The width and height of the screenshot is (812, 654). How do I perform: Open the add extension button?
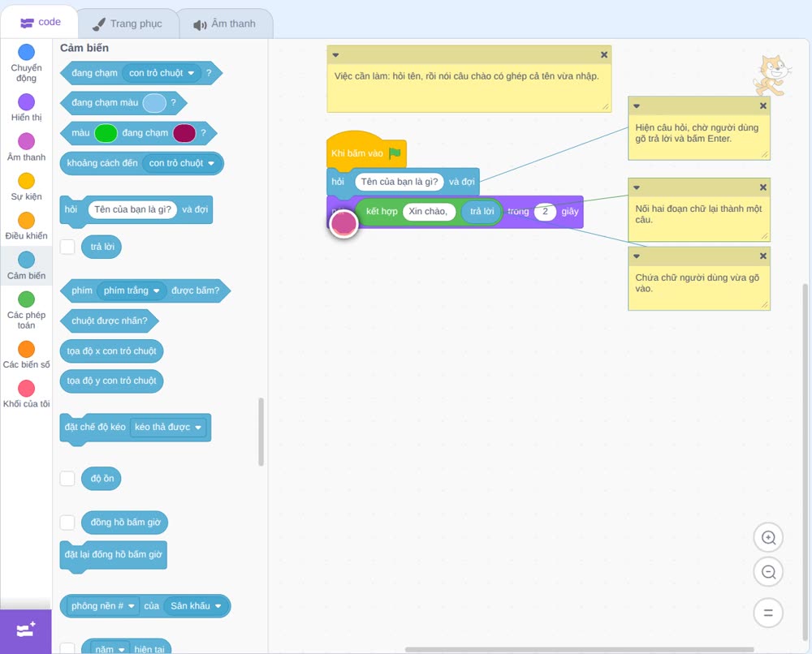click(26, 630)
